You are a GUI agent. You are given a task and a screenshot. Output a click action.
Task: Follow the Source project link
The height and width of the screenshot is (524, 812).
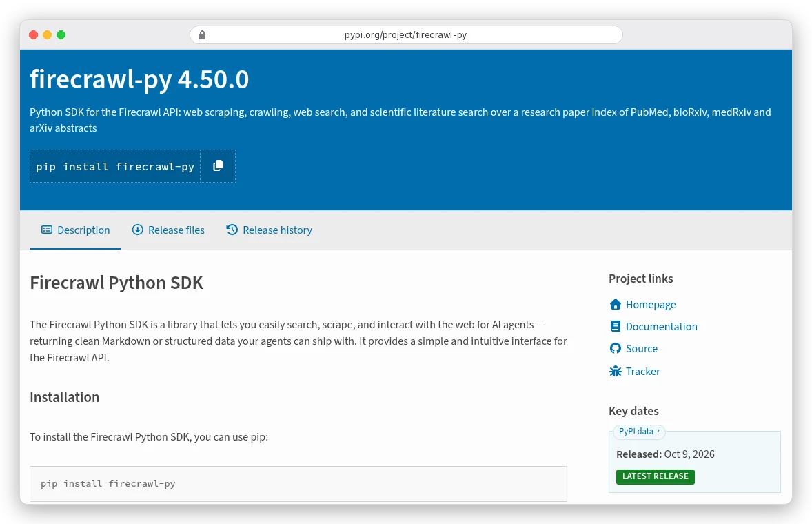pyautogui.click(x=642, y=348)
